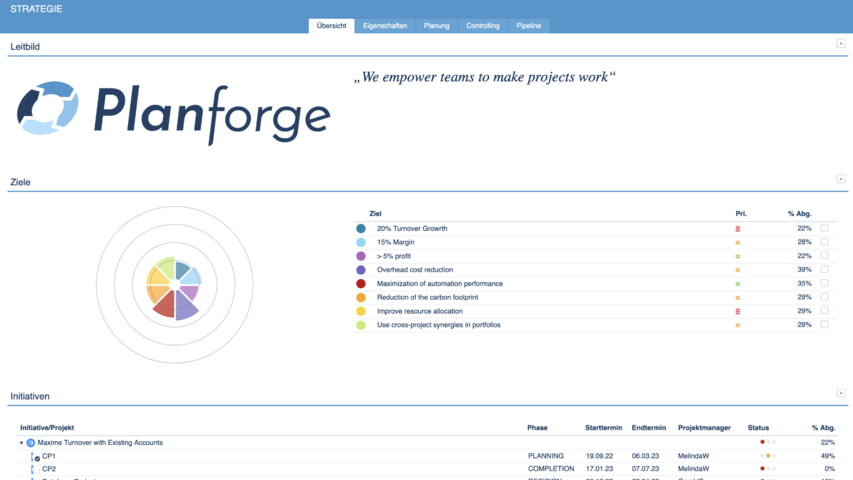Open Maxime Turnover with Existing Accounts

100,443
